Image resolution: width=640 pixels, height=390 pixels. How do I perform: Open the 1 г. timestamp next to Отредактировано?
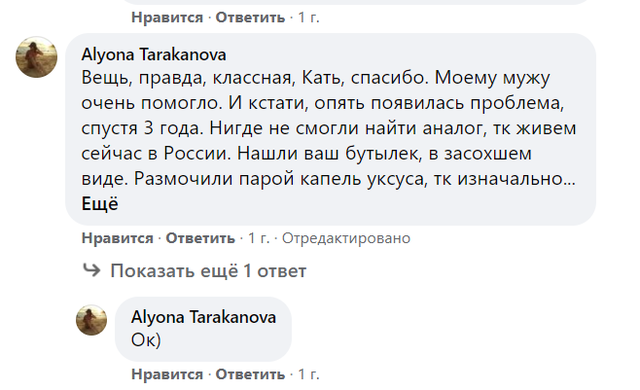(259, 238)
